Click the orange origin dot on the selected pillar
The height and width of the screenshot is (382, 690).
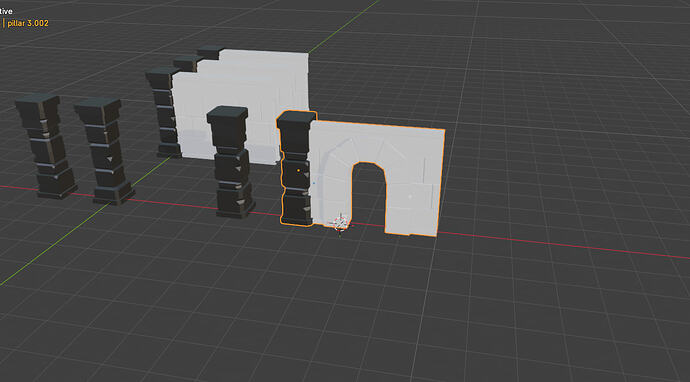299,170
